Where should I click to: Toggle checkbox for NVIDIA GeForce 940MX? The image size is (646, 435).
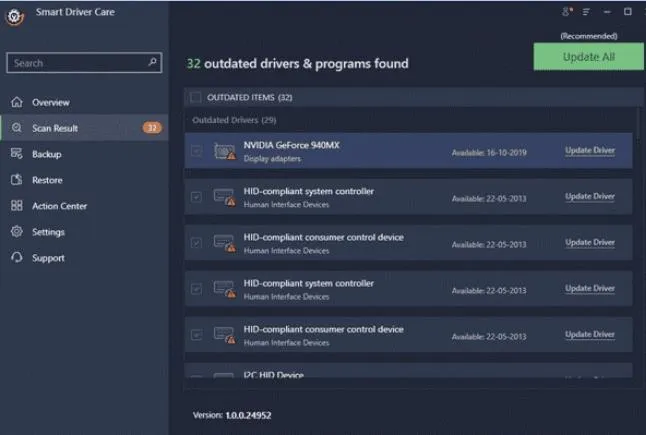(x=196, y=151)
